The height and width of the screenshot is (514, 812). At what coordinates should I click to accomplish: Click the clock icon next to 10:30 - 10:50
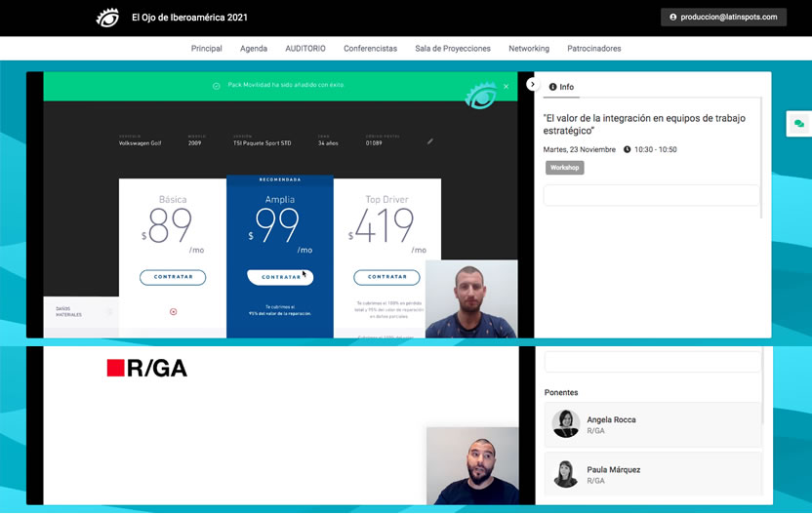pos(627,149)
